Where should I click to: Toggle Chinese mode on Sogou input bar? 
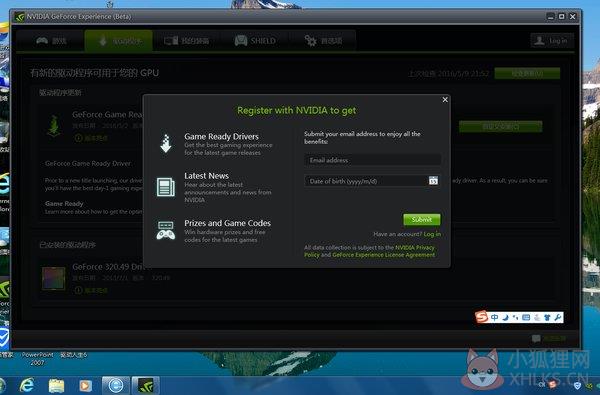(495, 317)
